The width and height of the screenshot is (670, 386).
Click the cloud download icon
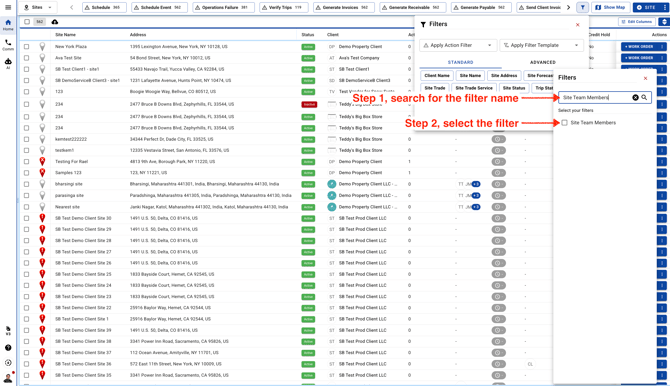tap(55, 22)
